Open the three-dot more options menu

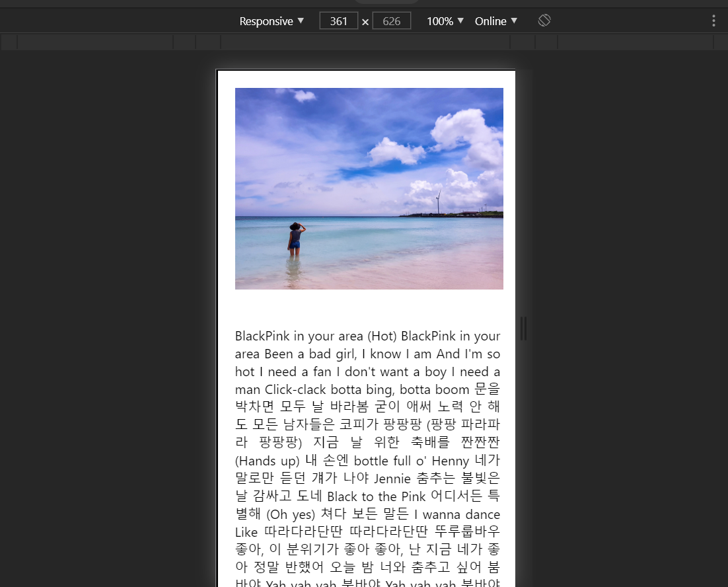(713, 20)
